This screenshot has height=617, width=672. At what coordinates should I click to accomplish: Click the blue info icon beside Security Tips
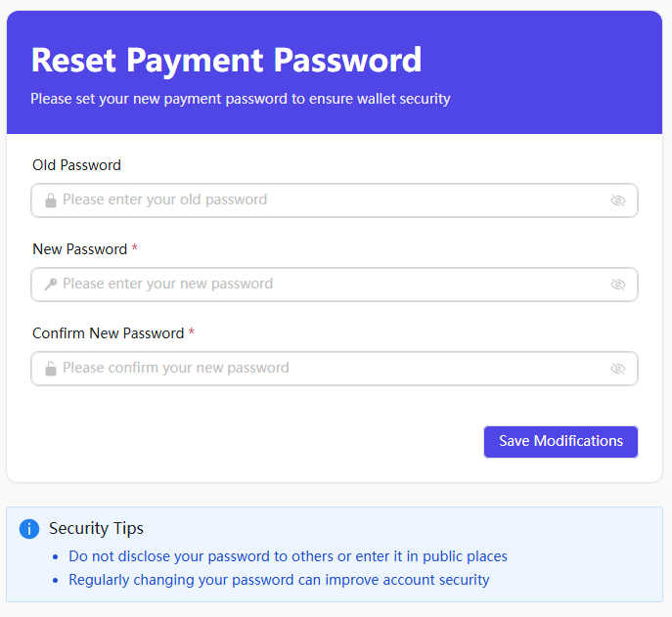[x=29, y=529]
